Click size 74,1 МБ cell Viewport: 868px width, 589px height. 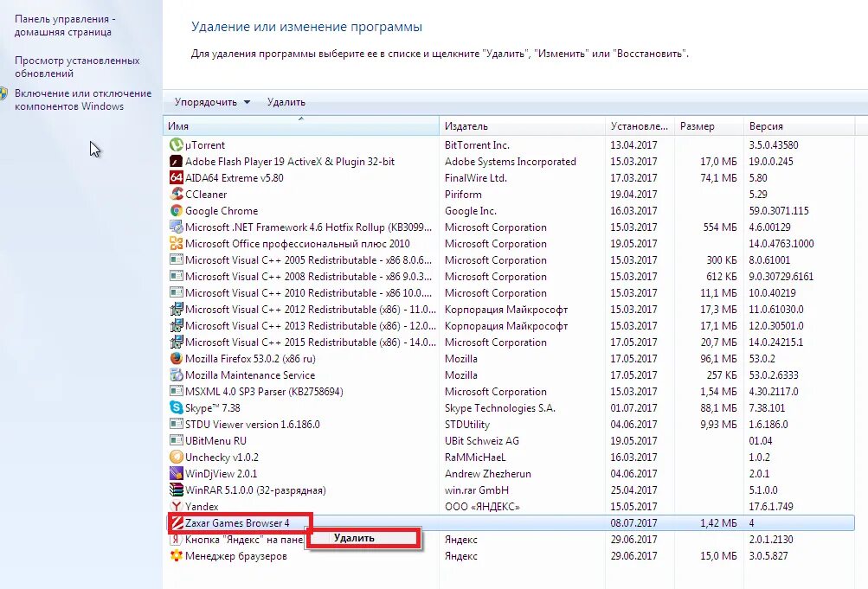718,177
